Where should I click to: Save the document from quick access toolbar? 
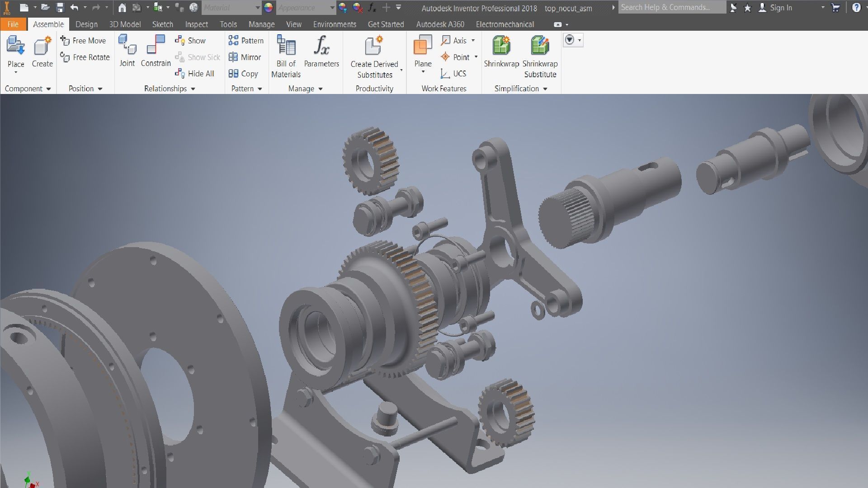[x=60, y=8]
